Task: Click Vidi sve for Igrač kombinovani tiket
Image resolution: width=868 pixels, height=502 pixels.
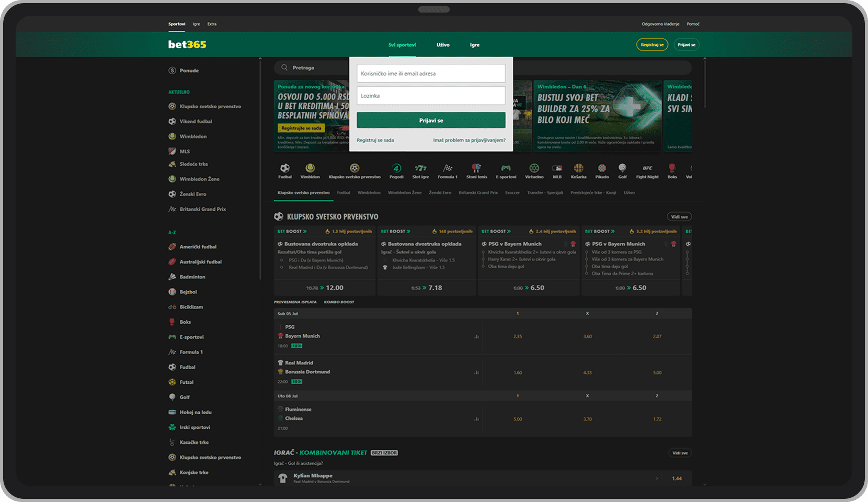Action: click(x=680, y=453)
